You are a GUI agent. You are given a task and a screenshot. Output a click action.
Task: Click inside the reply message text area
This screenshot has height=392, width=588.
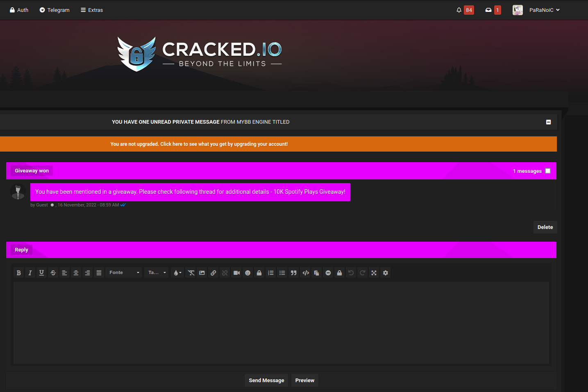(x=281, y=323)
